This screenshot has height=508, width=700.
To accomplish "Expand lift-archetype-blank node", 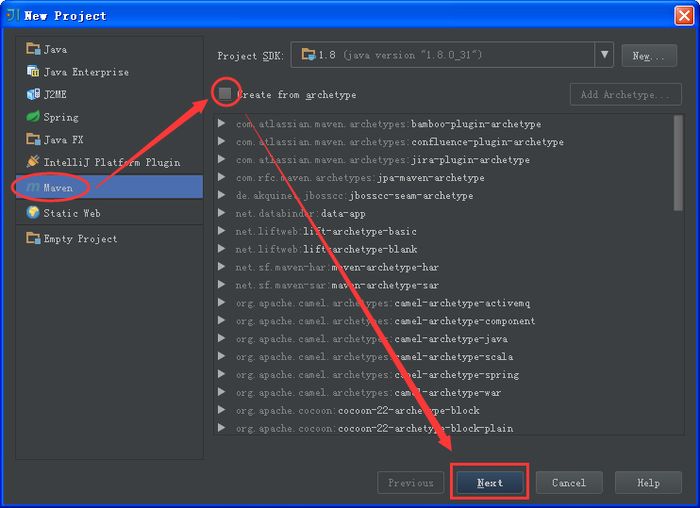I will (x=221, y=249).
